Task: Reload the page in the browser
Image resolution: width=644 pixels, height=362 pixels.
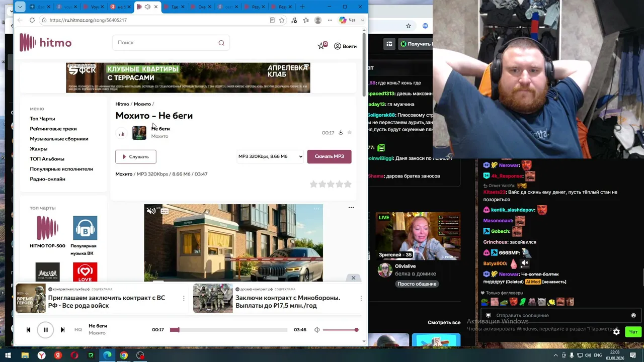Action: pos(32,20)
